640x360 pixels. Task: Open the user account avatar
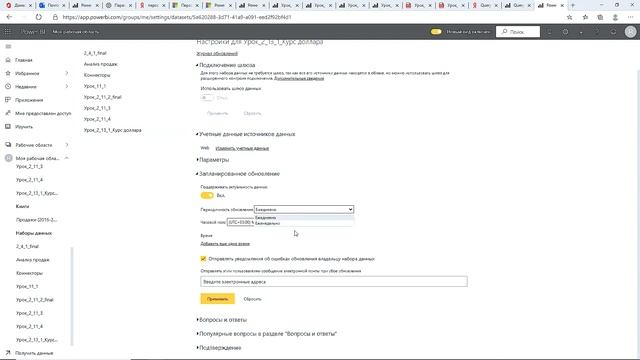click(x=631, y=31)
